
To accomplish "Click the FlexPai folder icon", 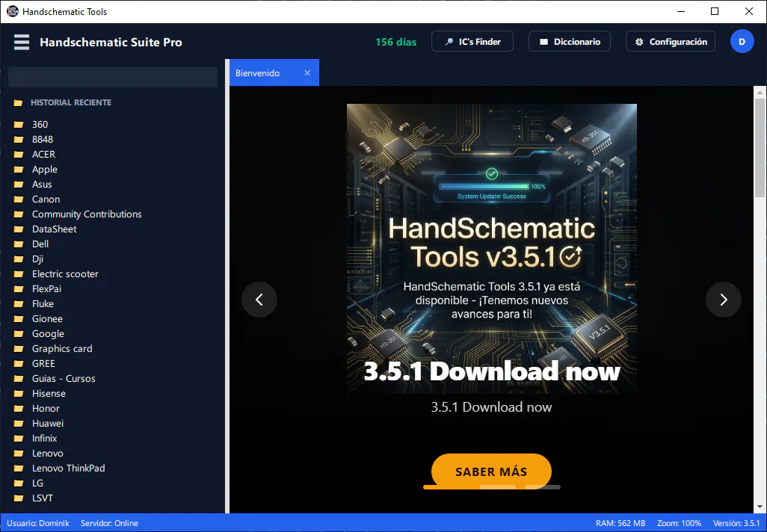I will pyautogui.click(x=19, y=288).
